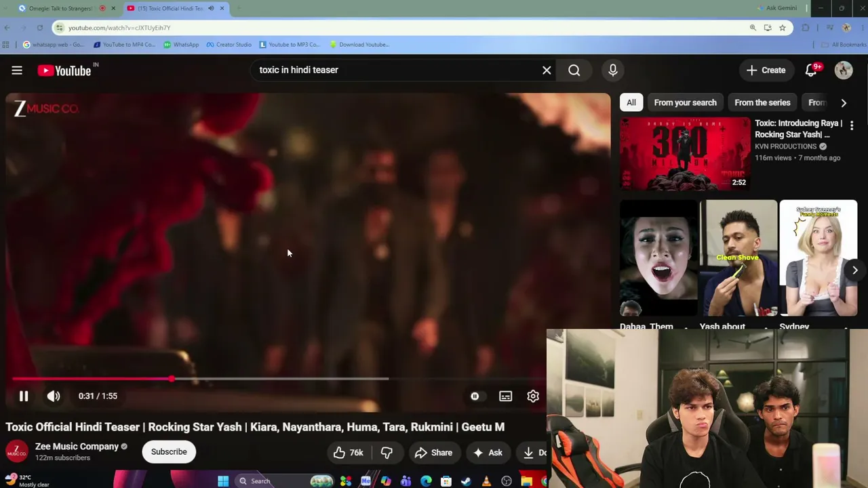This screenshot has height=488, width=868.
Task: Open the Chrome three-dot menu
Action: [x=862, y=28]
